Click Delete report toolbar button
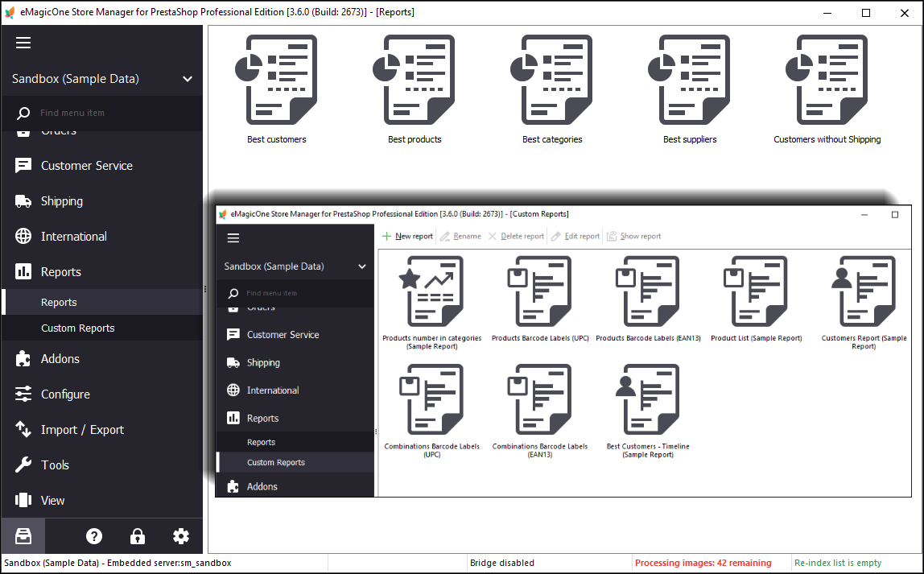 pos(516,237)
